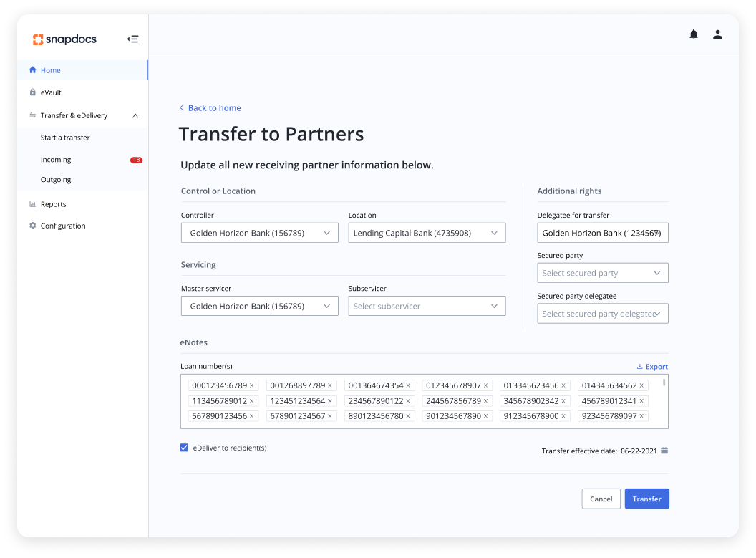View notifications via the bell icon
The width and height of the screenshot is (756, 558).
[694, 34]
